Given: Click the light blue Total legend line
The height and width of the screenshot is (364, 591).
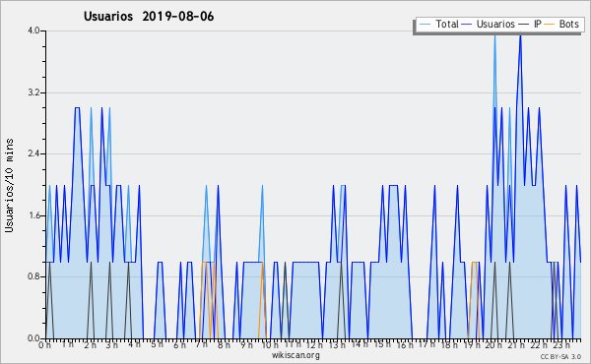Looking at the screenshot, I should tap(426, 25).
